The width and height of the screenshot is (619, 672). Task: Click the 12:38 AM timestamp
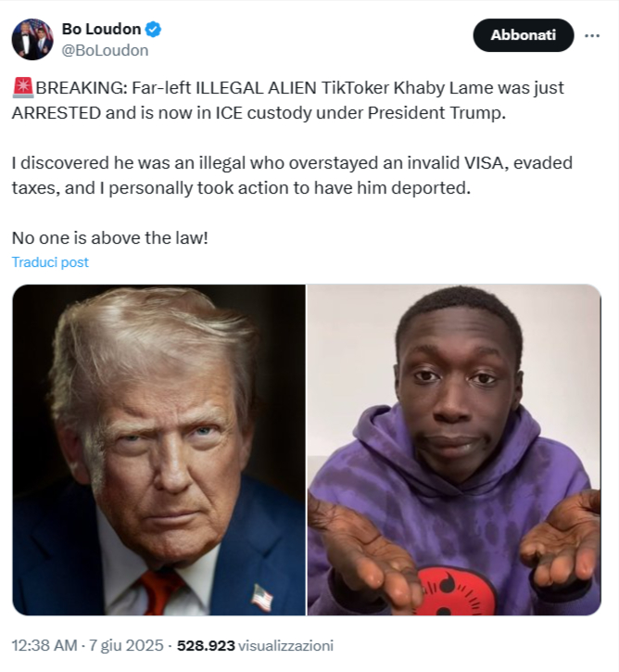(x=44, y=645)
